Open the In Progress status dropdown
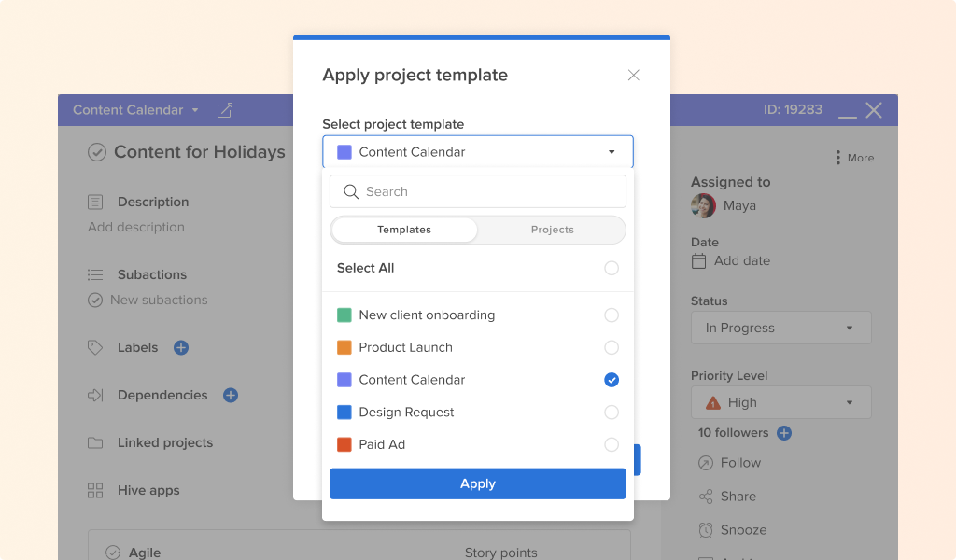Viewport: 956px width, 560px height. [x=781, y=328]
